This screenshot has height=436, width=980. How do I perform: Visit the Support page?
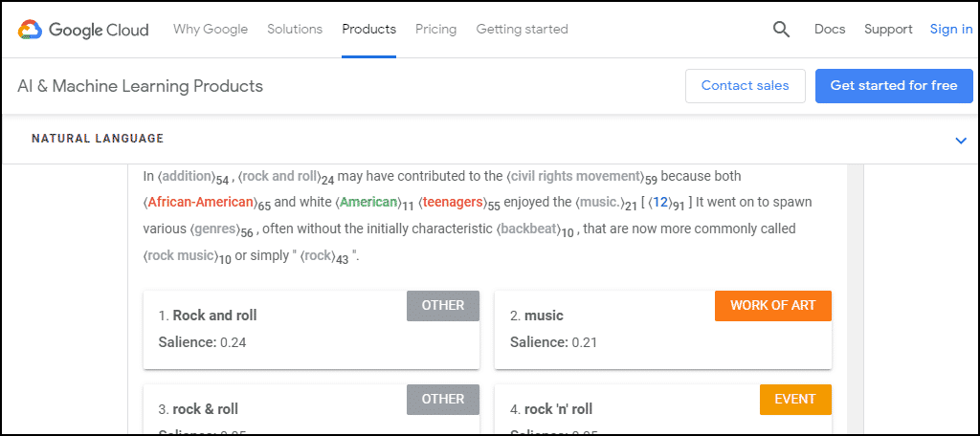(888, 30)
